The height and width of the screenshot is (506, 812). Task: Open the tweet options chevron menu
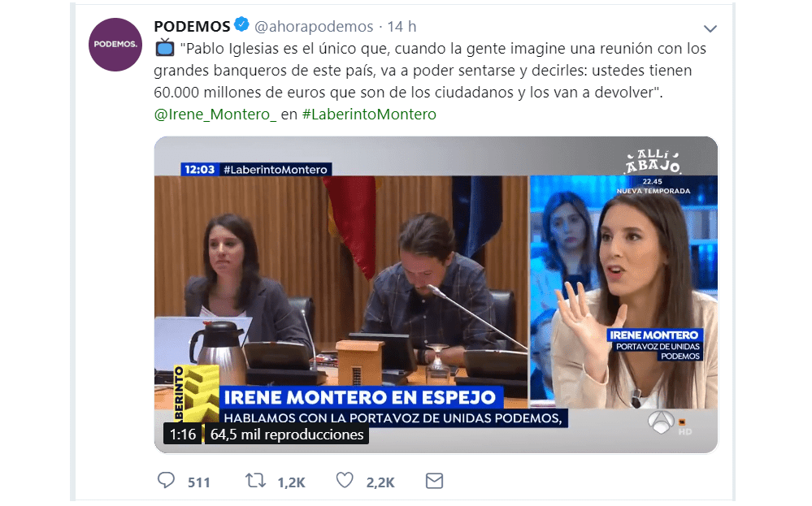(710, 28)
